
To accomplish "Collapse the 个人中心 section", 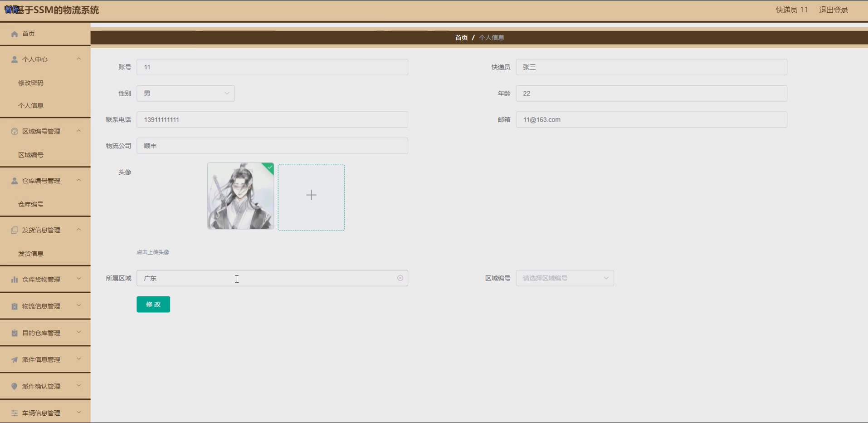I will (78, 59).
